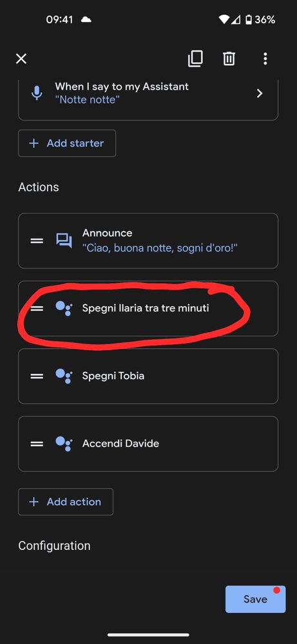297x644 pixels.
Task: Tap Assistant icon beside Spegni Tobia
Action: point(64,376)
